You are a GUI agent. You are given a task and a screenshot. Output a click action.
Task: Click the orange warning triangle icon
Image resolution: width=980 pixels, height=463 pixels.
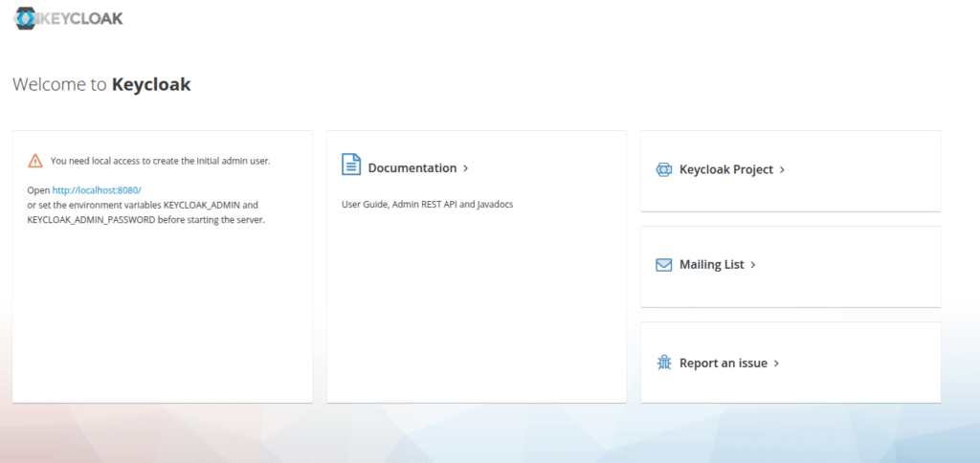pyautogui.click(x=35, y=161)
